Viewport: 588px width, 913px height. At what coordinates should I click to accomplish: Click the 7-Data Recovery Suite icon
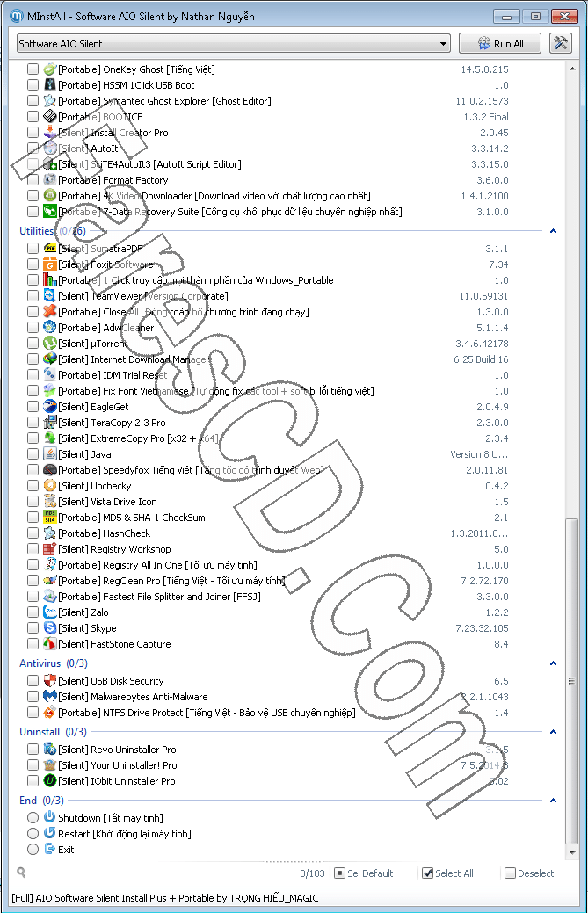click(x=50, y=212)
